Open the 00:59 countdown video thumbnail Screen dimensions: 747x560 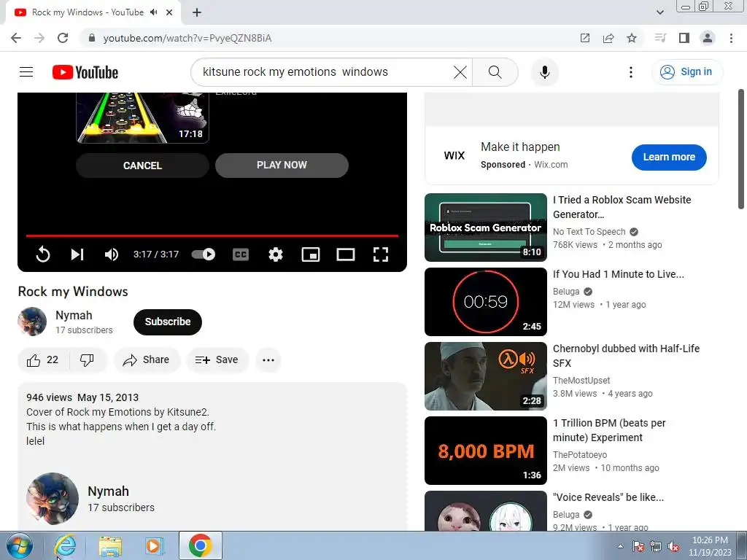pyautogui.click(x=485, y=302)
